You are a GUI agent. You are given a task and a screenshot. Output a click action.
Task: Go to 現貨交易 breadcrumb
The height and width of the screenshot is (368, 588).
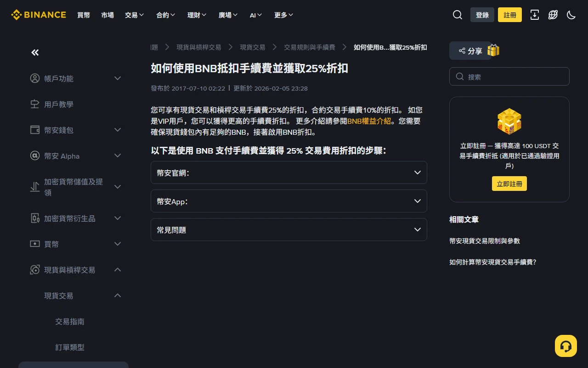253,47
